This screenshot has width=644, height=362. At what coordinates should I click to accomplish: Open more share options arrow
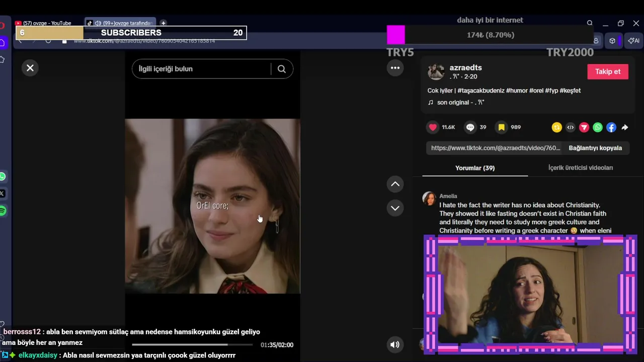pyautogui.click(x=624, y=127)
